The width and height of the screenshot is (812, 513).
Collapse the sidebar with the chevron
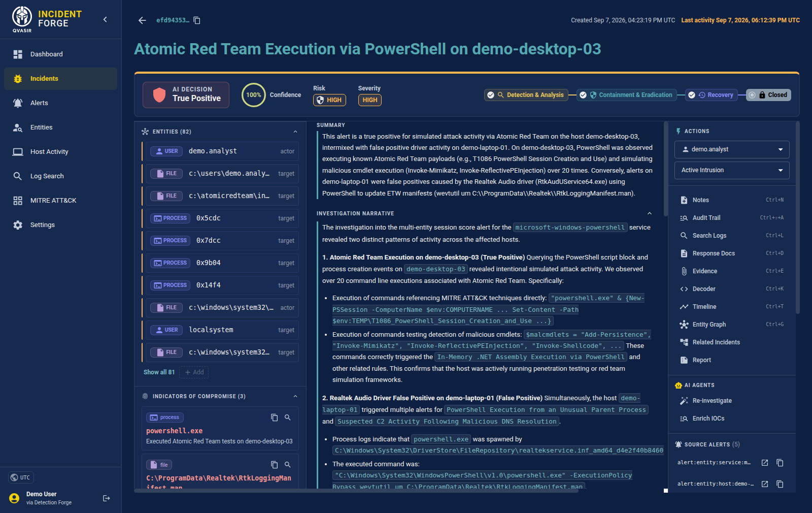coord(105,19)
